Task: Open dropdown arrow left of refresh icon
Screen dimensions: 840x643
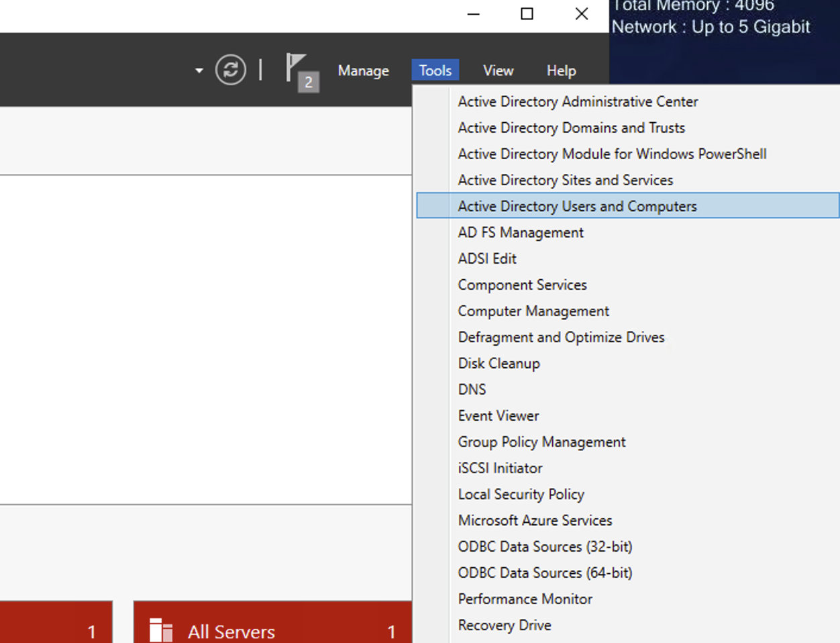Action: [199, 70]
